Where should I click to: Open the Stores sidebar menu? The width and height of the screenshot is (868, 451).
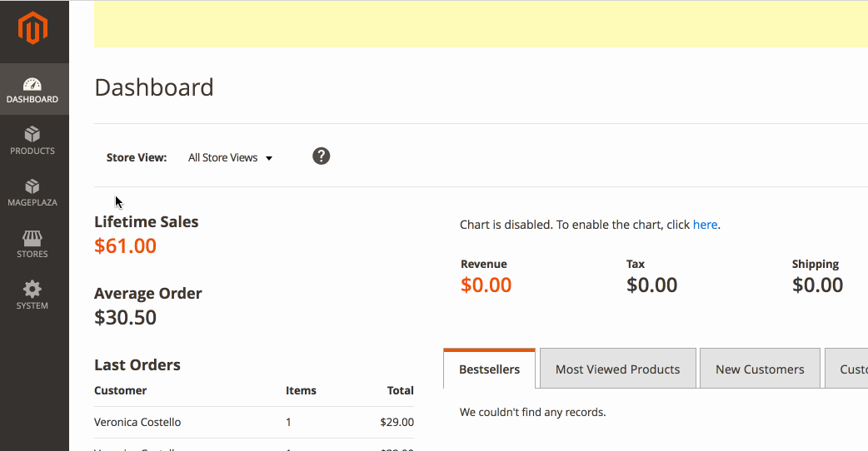pyautogui.click(x=34, y=244)
